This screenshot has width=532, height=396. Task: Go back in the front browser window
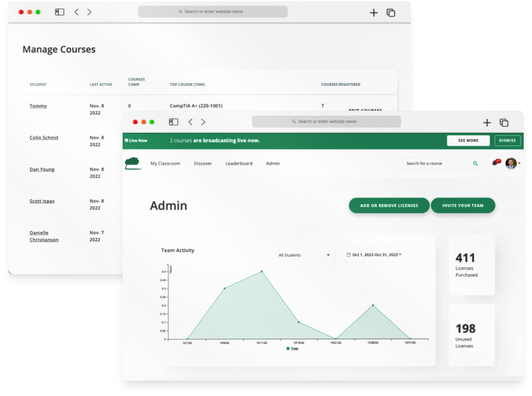pos(190,122)
